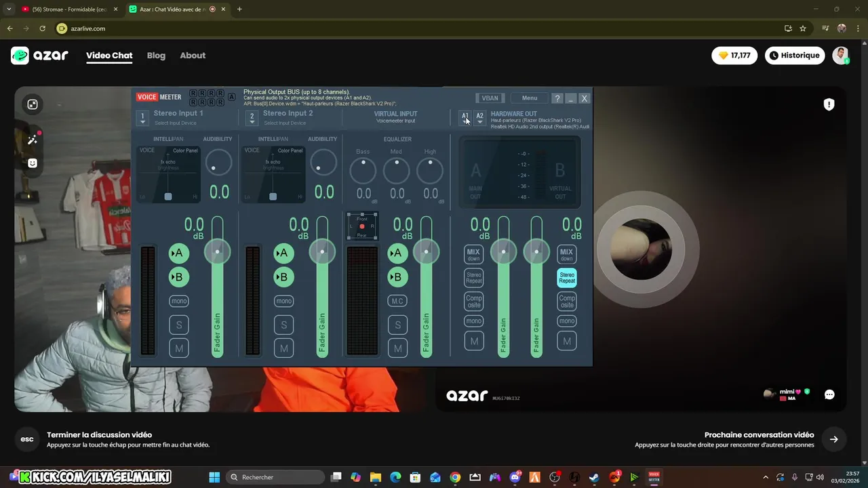Click Stereo Input 2 Fader Gain knob

pyautogui.click(x=322, y=251)
